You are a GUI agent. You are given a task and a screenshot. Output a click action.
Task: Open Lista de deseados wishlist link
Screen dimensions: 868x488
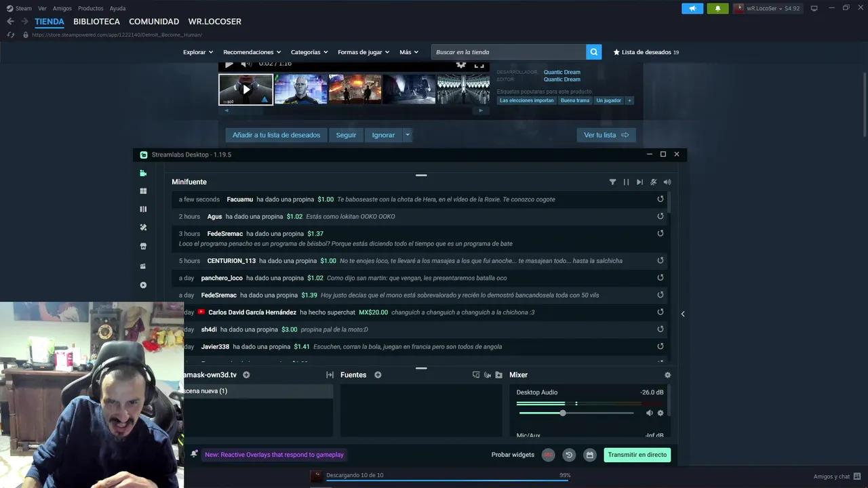click(646, 52)
